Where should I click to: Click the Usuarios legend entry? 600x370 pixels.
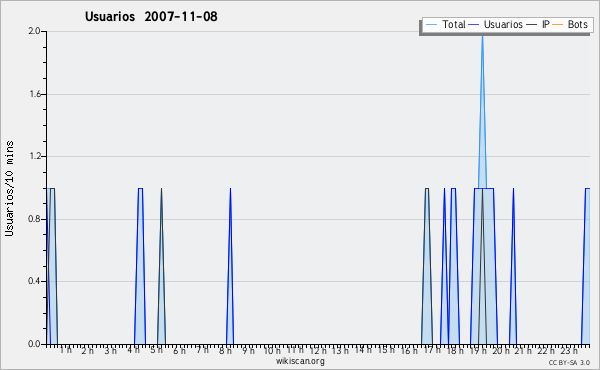point(496,24)
